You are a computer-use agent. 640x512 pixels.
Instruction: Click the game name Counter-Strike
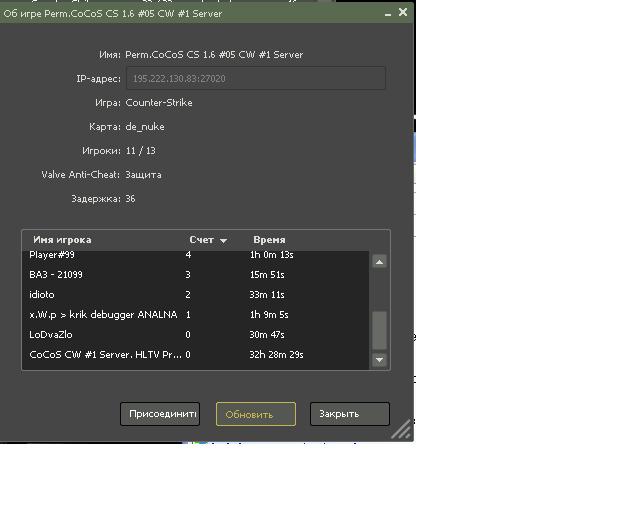[x=159, y=102]
